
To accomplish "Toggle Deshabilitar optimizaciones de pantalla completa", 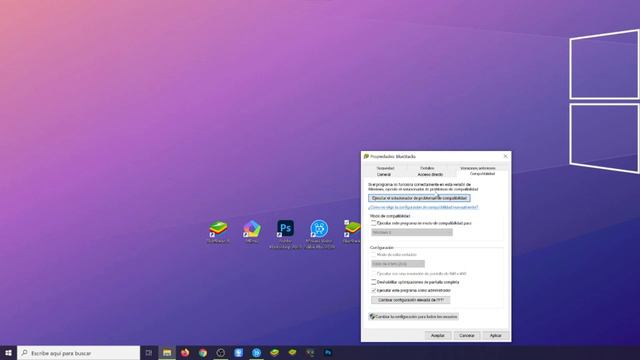I will pos(373,282).
